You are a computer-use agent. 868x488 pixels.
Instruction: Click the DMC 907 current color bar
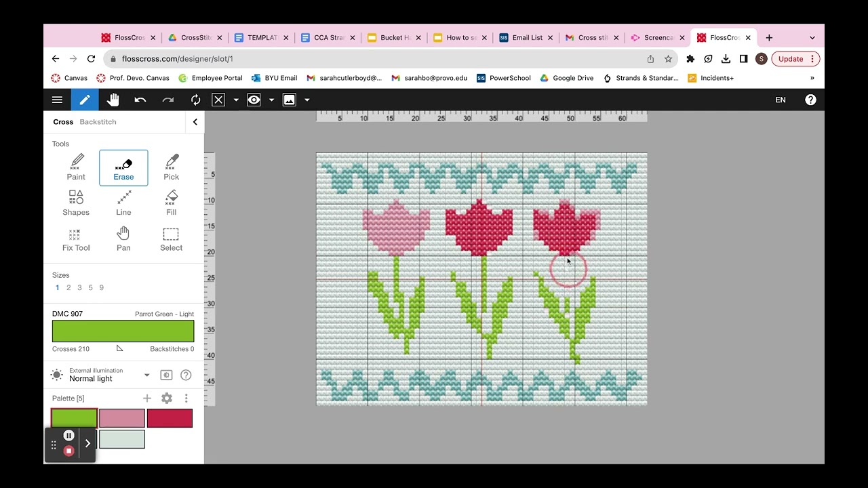[123, 331]
